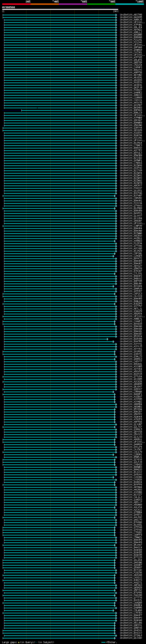
Task: Select hit label UniRef100_P22034
Action: point(131,203)
